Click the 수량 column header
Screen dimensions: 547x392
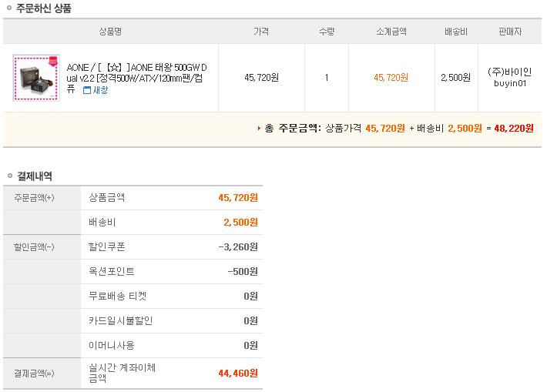[327, 32]
